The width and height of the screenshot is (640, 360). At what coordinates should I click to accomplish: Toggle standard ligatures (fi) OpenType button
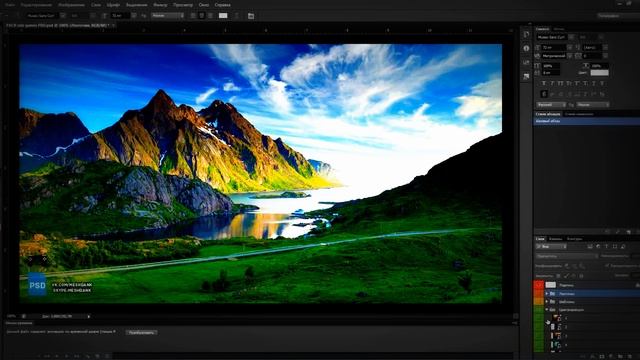544,94
